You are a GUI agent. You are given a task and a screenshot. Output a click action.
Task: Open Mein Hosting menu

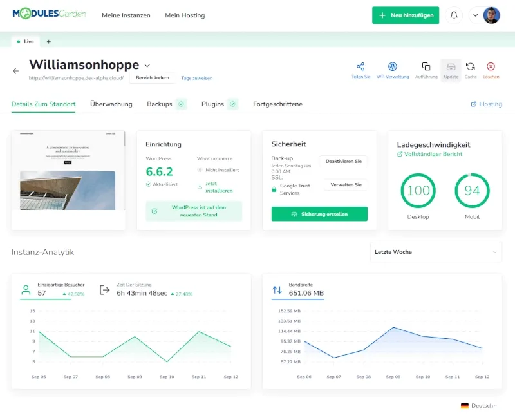click(x=185, y=15)
